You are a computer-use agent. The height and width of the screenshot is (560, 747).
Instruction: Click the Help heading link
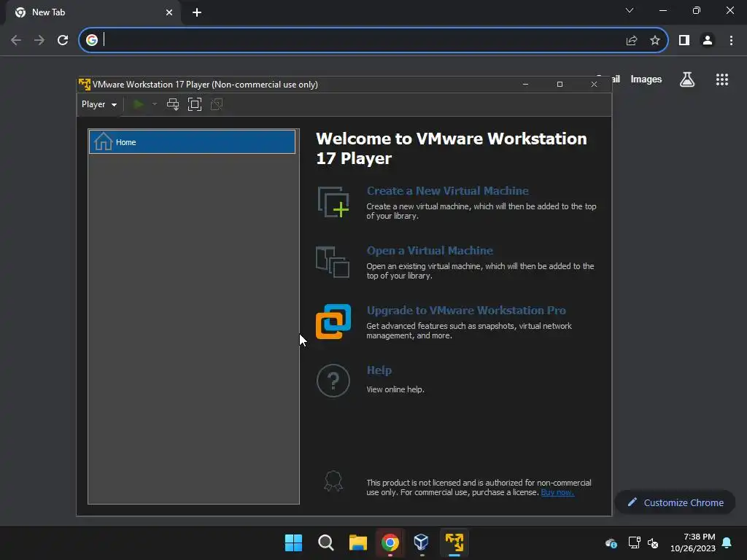click(x=379, y=370)
